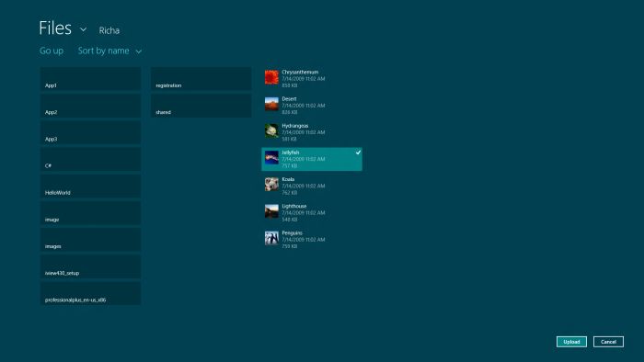Open the images folder tile
Screen dimensions: 644x362
(90, 240)
